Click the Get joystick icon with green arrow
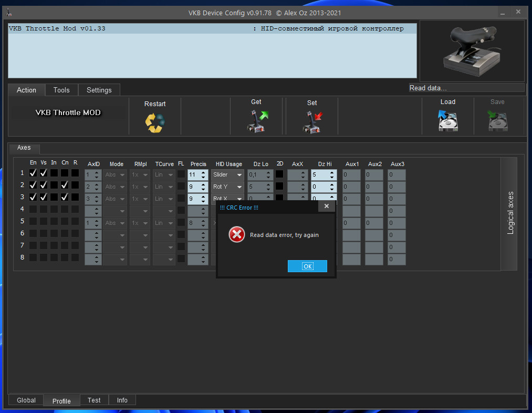Viewport: 532px width, 413px height. coord(257,121)
